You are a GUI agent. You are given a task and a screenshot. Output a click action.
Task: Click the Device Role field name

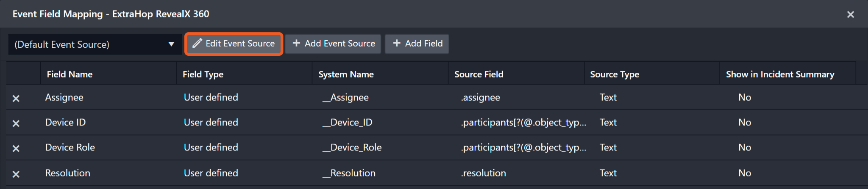pos(70,148)
